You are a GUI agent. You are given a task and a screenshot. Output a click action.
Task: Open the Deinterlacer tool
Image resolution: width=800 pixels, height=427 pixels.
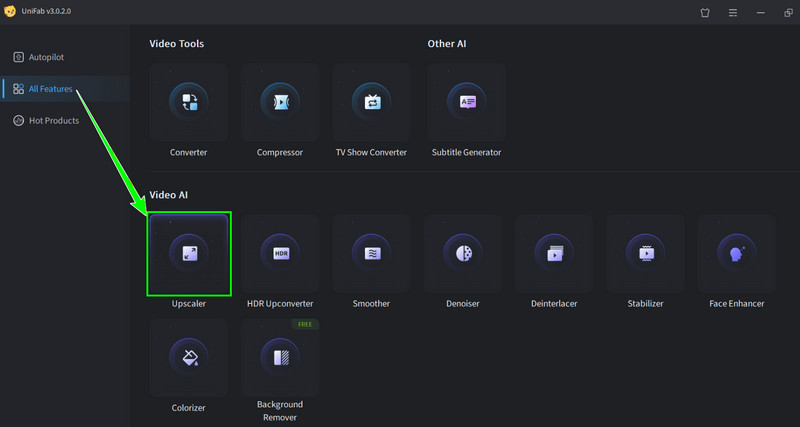[x=554, y=254]
